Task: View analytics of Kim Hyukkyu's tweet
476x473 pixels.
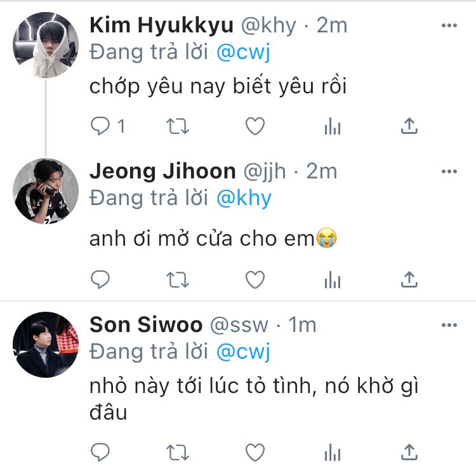Action: coord(333,126)
